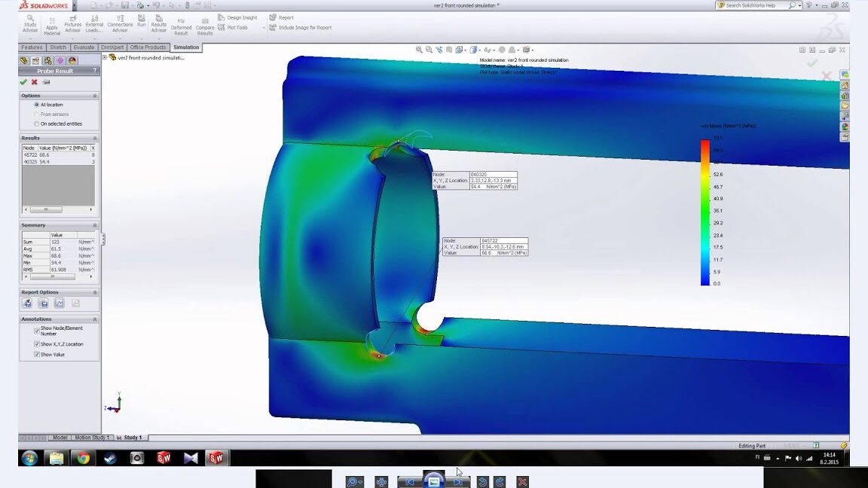Switch to the Evaluate tab
The width and height of the screenshot is (868, 488).
[x=84, y=47]
